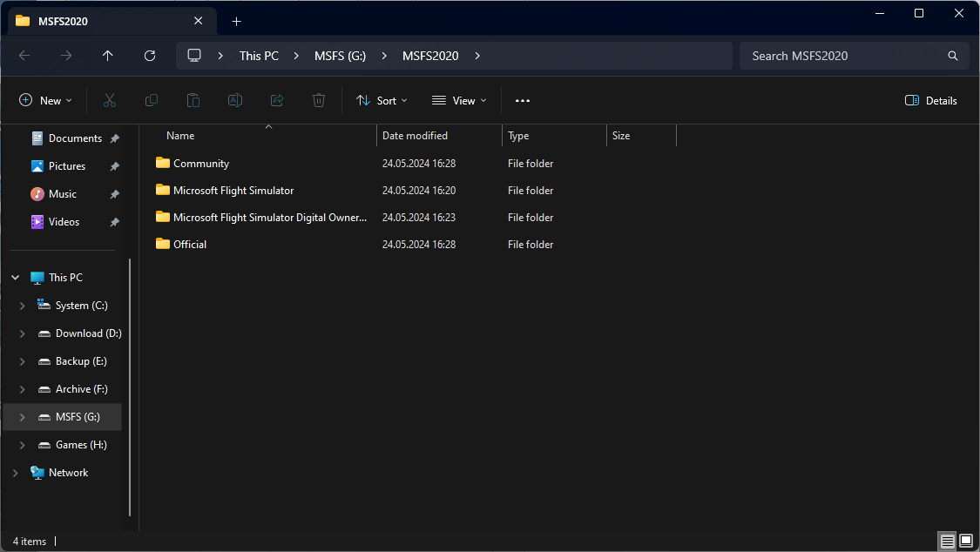Go up one folder level
The width and height of the screenshot is (980, 552).
tap(108, 56)
